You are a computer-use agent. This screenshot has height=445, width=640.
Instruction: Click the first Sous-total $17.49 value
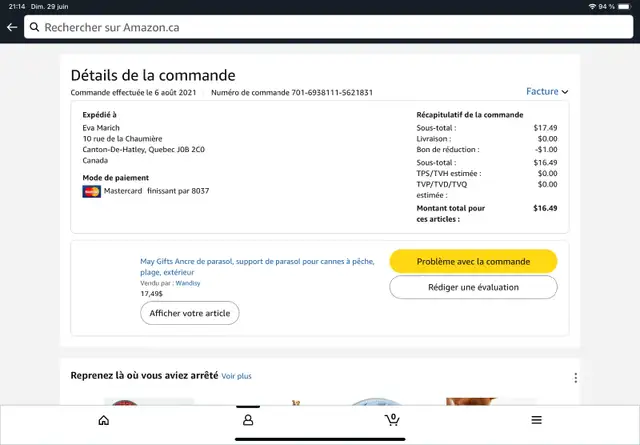click(x=545, y=128)
